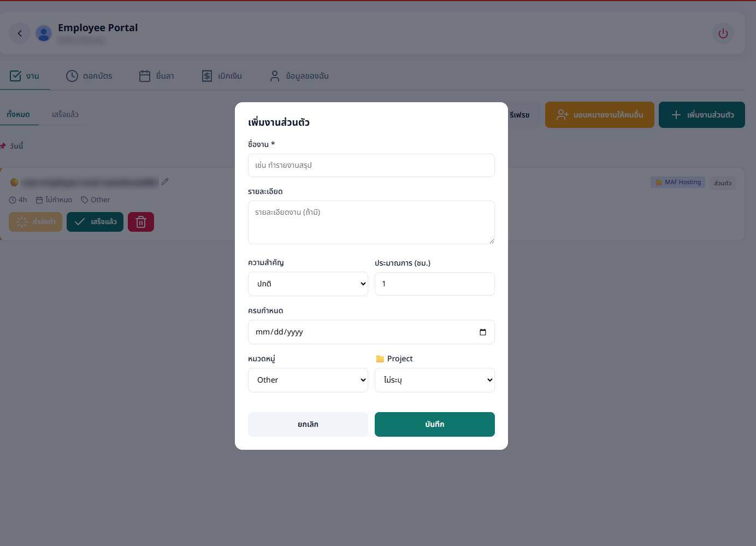This screenshot has height=546, width=756.
Task: Switch to the ตอกบัตร tab
Action: click(89, 76)
